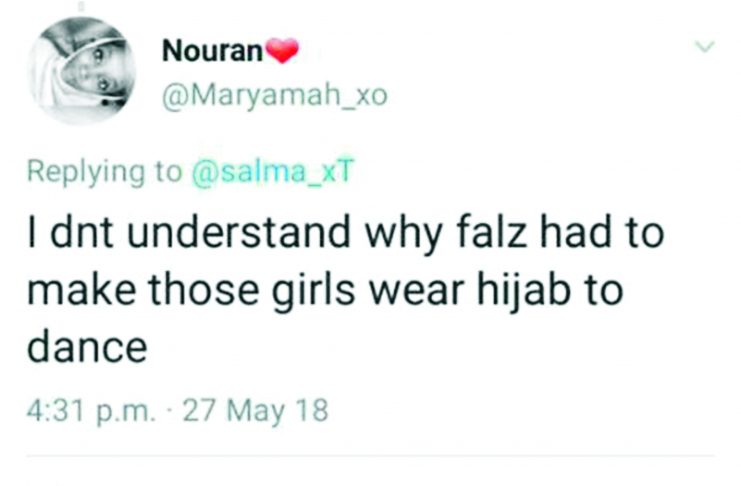Expand the tweet options chevron
Screen dimensions: 741x486
706,48
